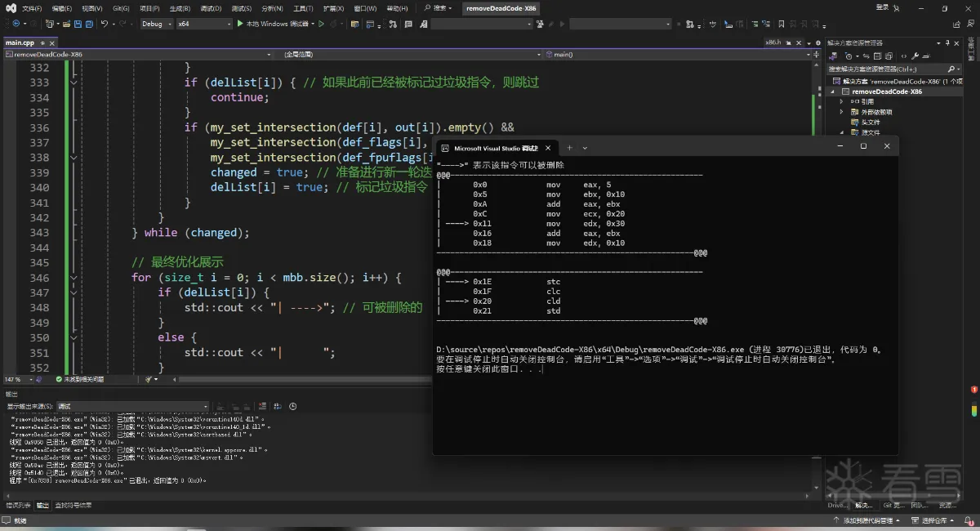The image size is (980, 531).
Task: Click the Visual Studio logo icon
Action: point(9,8)
